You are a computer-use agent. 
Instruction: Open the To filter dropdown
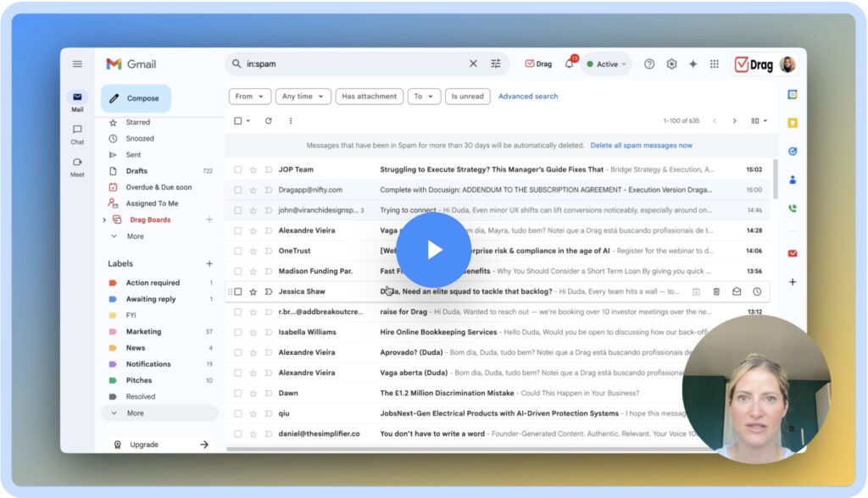[424, 97]
